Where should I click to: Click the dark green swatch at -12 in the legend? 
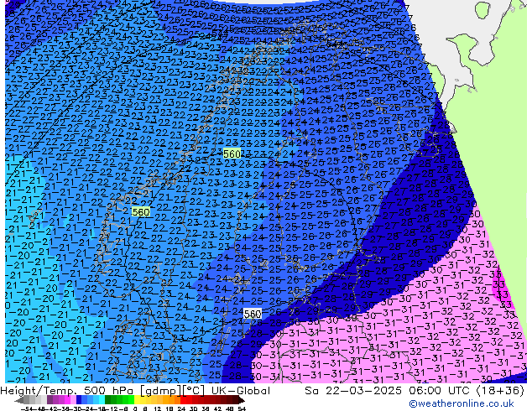(106, 400)
